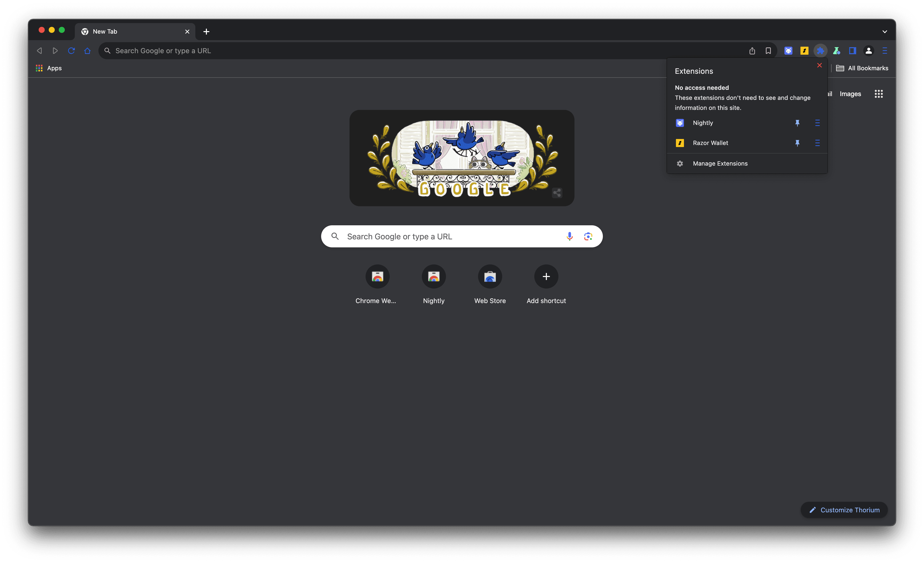This screenshot has height=563, width=924.
Task: Go forward with the forward arrow
Action: pos(55,51)
